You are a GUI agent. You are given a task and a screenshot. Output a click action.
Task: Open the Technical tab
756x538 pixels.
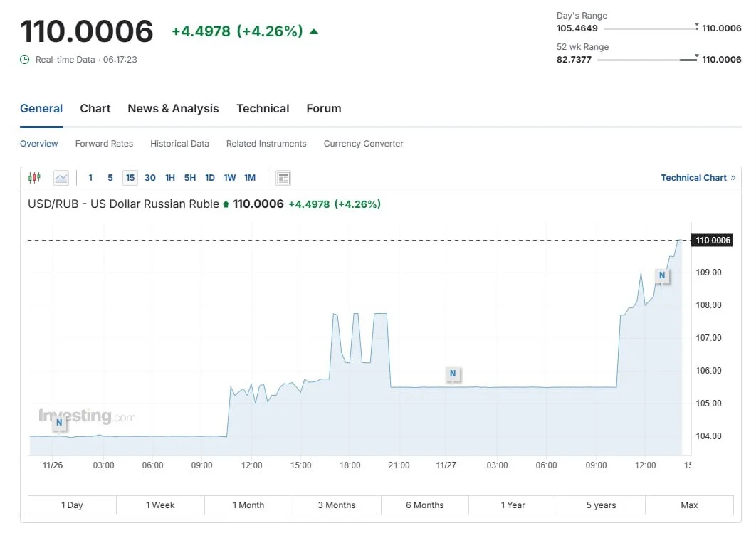pos(263,108)
